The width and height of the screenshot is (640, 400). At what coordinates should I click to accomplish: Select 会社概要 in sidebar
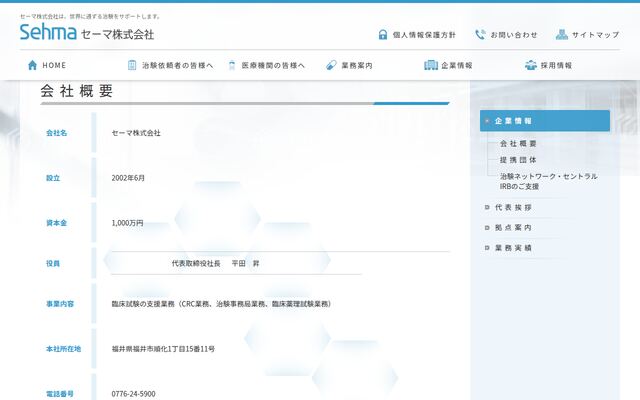[x=518, y=144]
